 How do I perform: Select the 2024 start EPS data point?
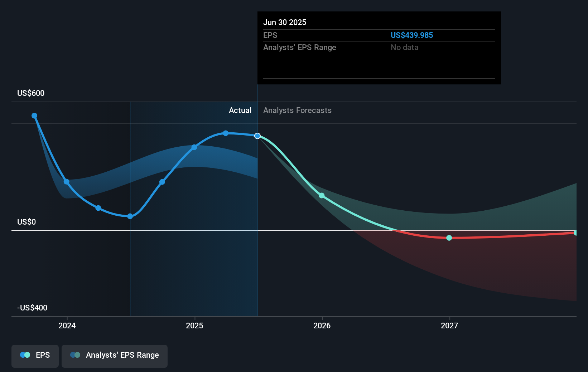[67, 182]
